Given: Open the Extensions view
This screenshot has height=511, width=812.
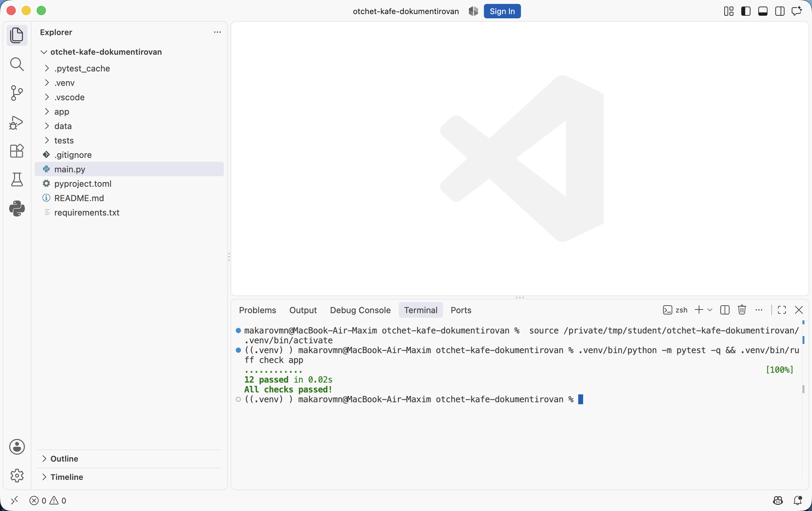Looking at the screenshot, I should click(17, 151).
